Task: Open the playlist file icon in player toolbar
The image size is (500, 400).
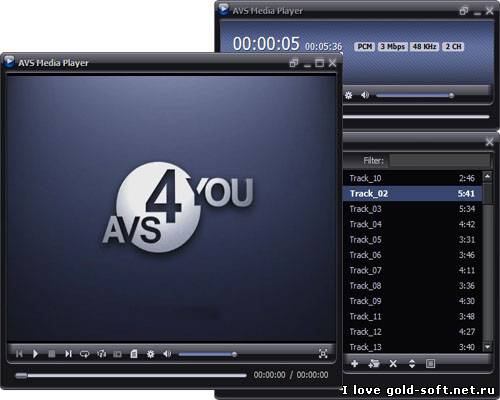Action: [134, 354]
